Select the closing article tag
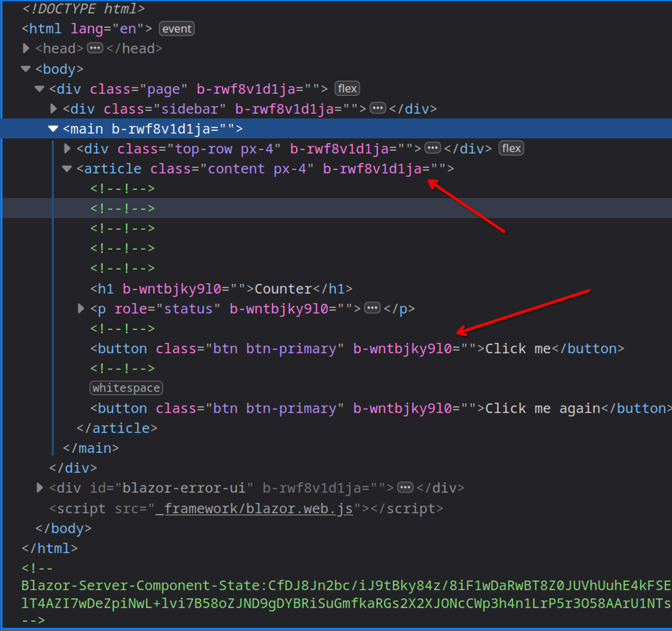Viewport: 672px width, 631px height. pos(117,428)
